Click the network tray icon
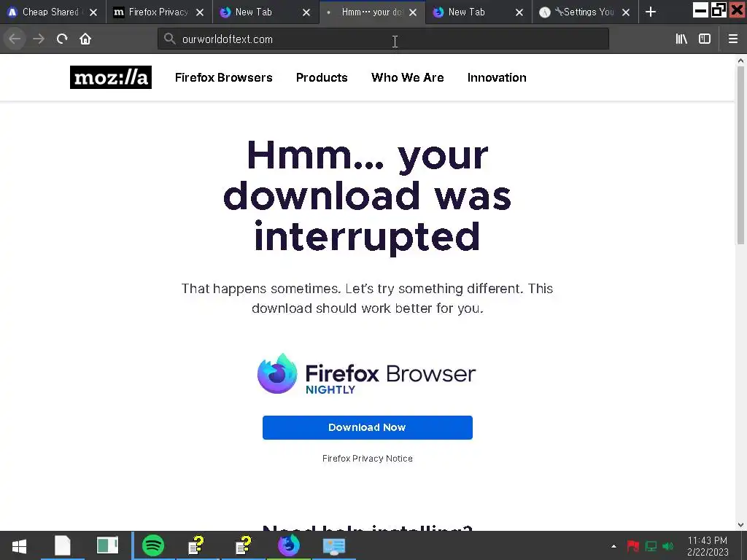 click(x=651, y=546)
